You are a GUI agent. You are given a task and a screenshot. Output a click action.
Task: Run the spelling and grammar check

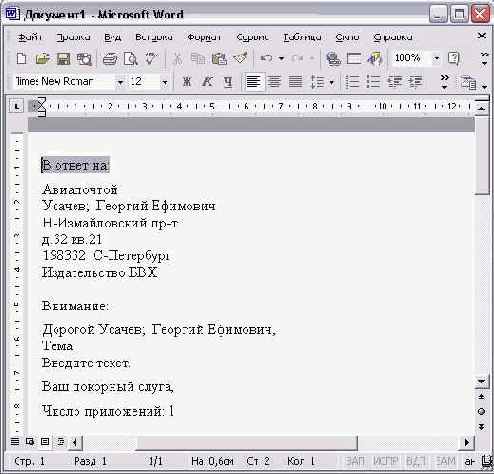[152, 58]
